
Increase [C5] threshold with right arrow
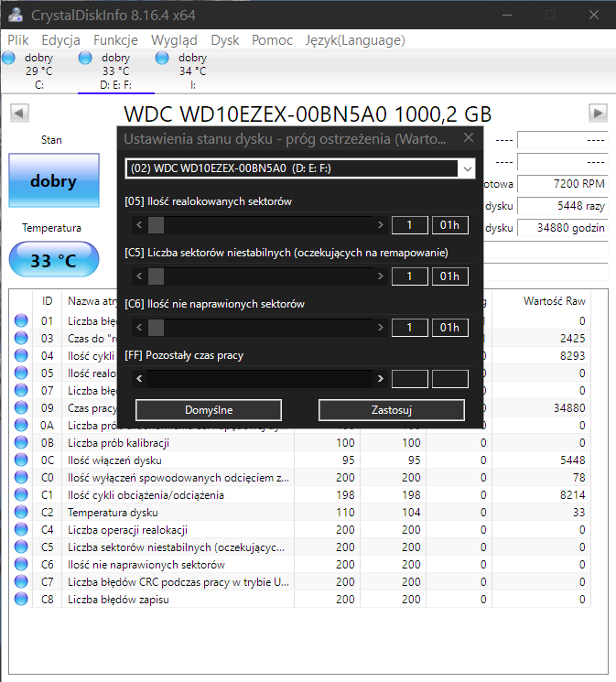[x=380, y=276]
